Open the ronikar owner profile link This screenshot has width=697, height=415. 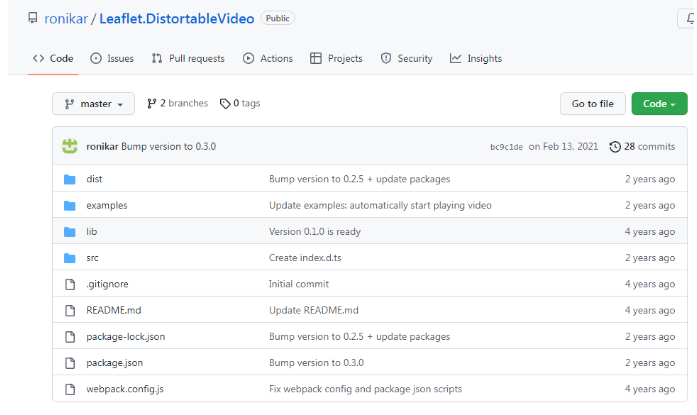click(66, 19)
